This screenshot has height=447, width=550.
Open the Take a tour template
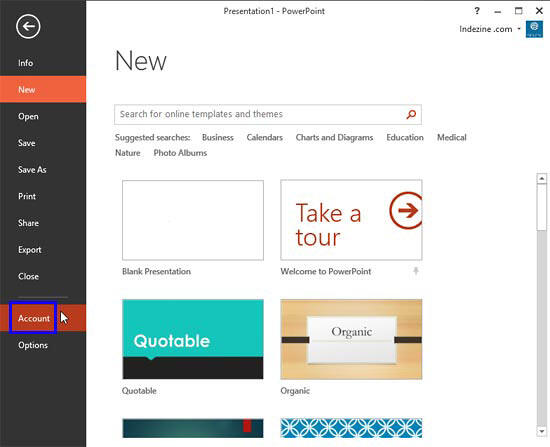[x=351, y=220]
